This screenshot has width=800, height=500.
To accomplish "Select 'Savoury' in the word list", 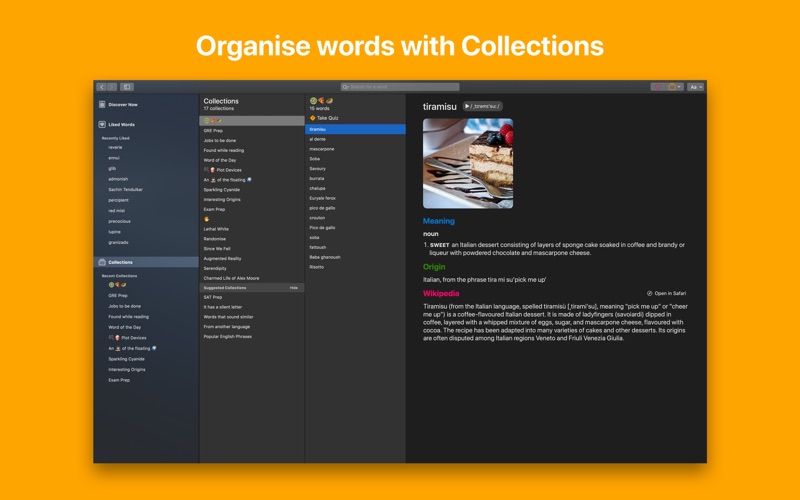I will 317,169.
